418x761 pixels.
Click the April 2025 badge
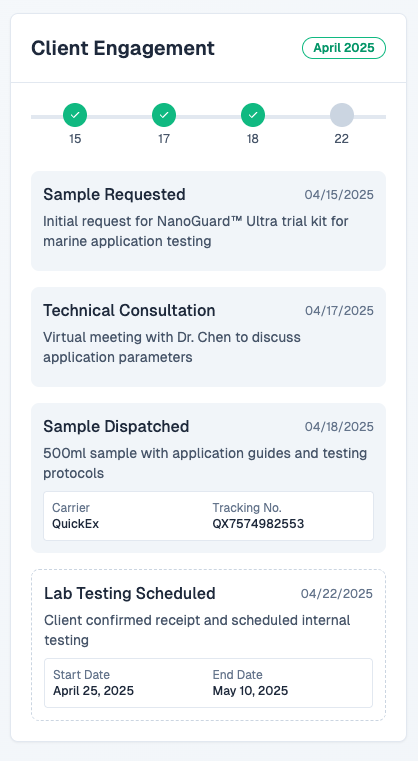pos(344,48)
